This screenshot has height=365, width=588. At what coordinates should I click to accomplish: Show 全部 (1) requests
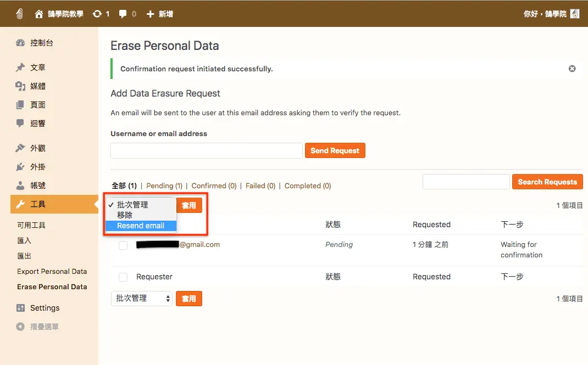[x=124, y=186]
